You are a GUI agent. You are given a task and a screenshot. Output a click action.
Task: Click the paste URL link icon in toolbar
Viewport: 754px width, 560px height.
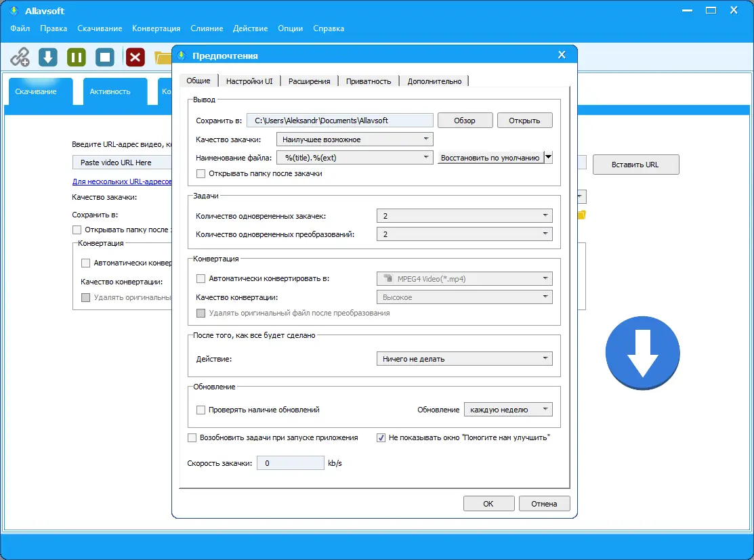(20, 57)
